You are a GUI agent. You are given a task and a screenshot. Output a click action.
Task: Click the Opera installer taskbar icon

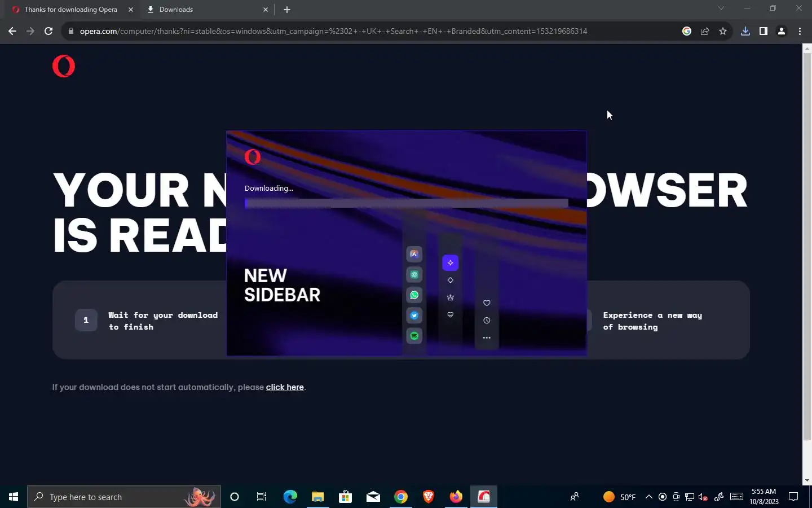(x=484, y=497)
